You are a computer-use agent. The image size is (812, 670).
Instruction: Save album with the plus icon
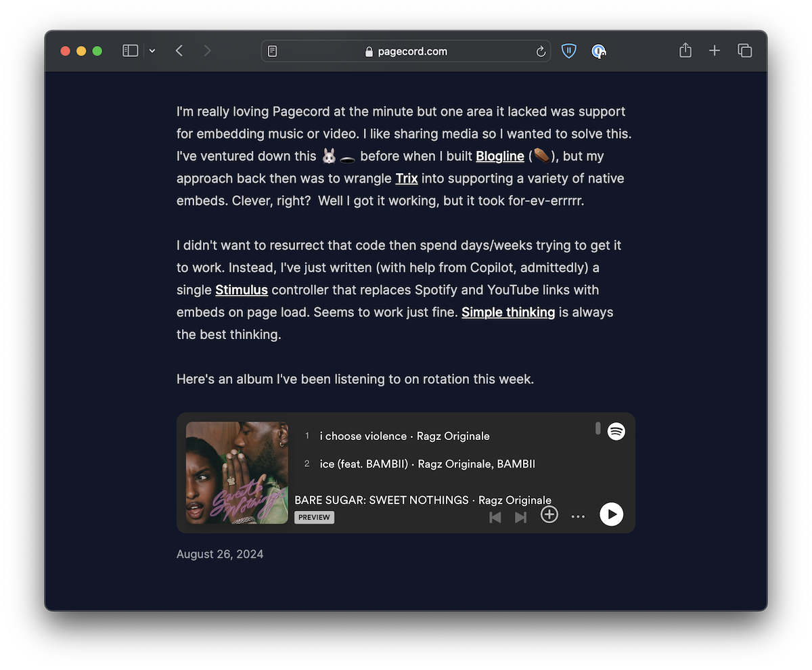click(549, 515)
